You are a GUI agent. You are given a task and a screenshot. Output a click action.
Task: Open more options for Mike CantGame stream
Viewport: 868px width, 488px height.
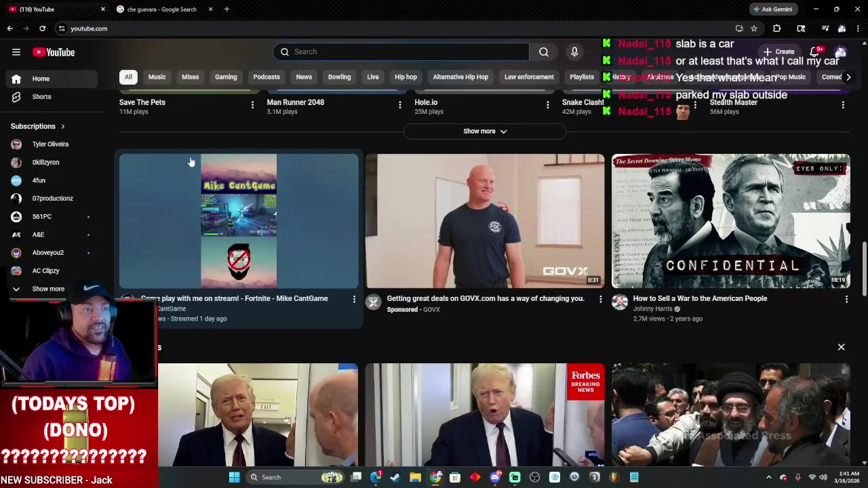354,299
